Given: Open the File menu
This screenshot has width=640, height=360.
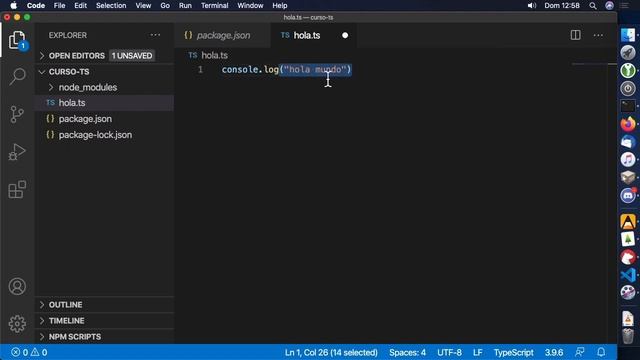Looking at the screenshot, I should tap(59, 6).
